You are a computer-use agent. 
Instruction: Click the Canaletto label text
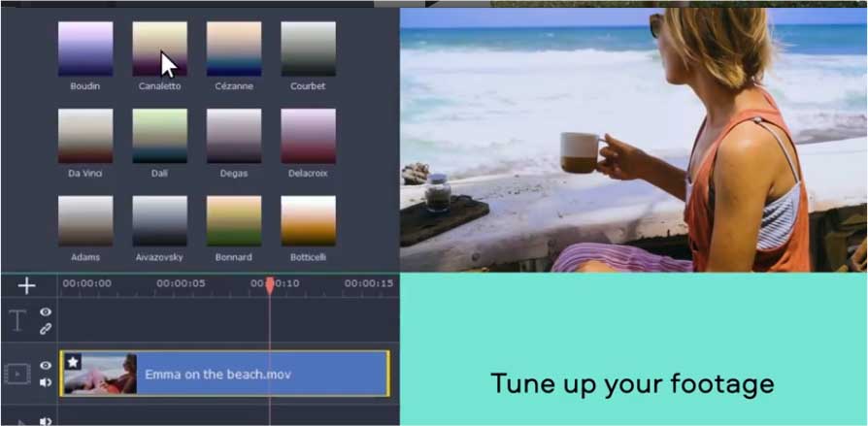click(159, 86)
